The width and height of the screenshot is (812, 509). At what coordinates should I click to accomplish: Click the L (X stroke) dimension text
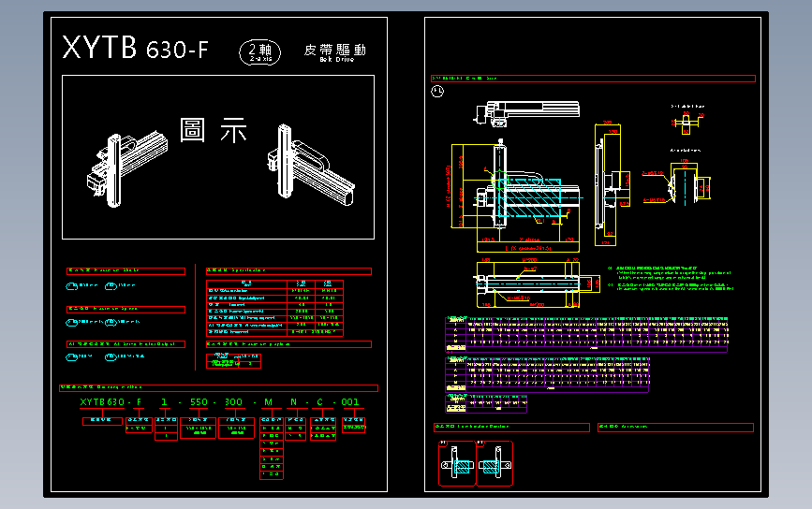click(528, 248)
